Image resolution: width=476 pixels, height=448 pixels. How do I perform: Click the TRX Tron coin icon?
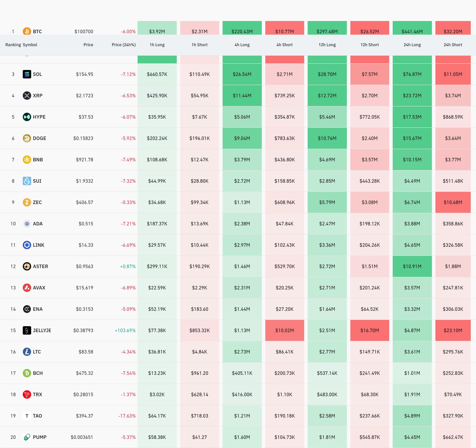coord(27,394)
